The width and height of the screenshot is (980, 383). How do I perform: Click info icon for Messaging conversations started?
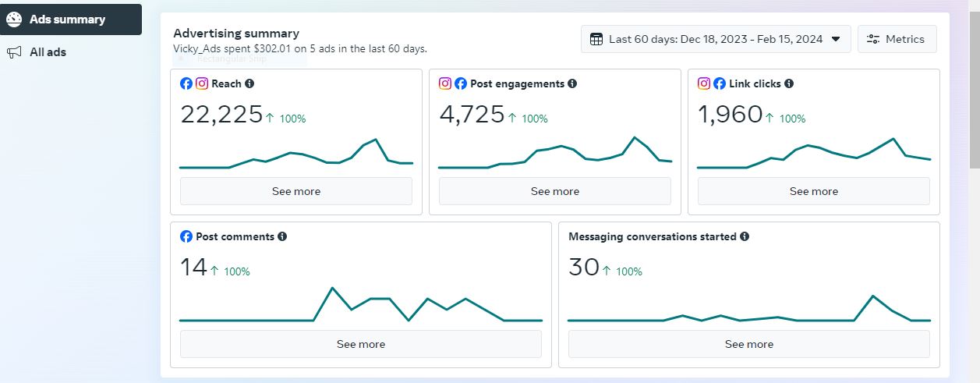(745, 236)
